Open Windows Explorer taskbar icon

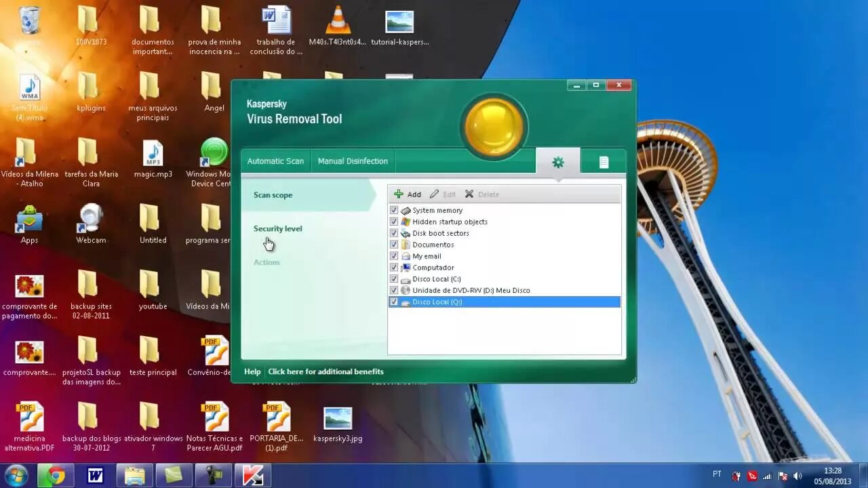click(134, 476)
